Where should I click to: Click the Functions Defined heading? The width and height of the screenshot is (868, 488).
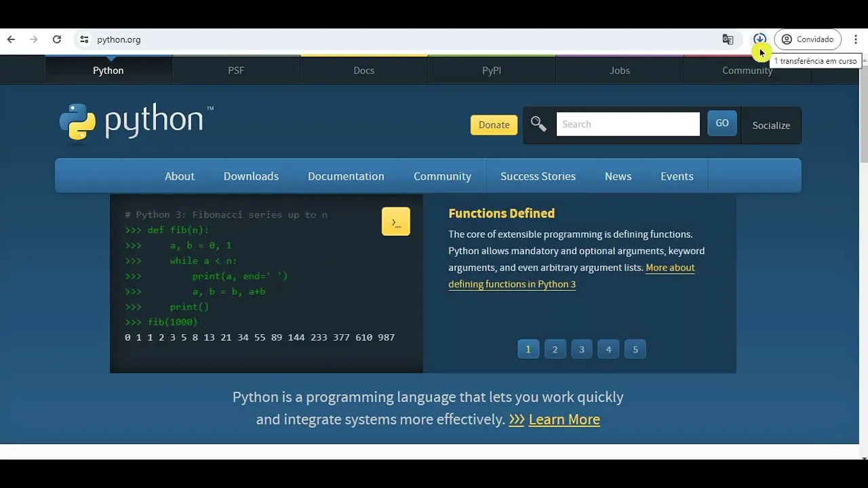pyautogui.click(x=502, y=213)
